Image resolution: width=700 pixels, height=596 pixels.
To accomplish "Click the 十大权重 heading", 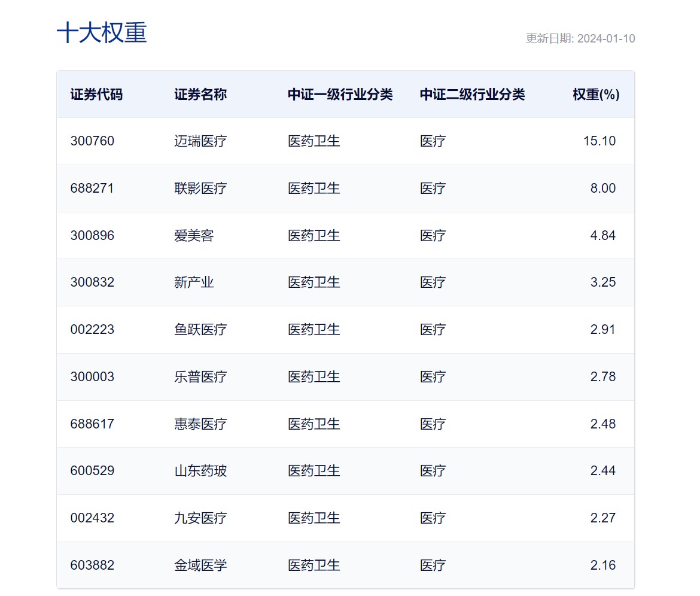I will (x=102, y=32).
